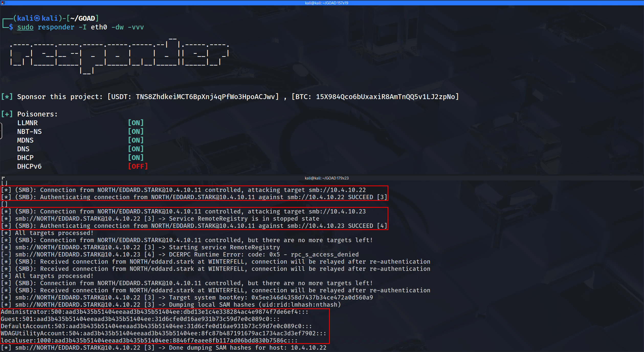The width and height of the screenshot is (644, 352).
Task: Click the localuser:1000 hash line
Action: [x=149, y=340]
